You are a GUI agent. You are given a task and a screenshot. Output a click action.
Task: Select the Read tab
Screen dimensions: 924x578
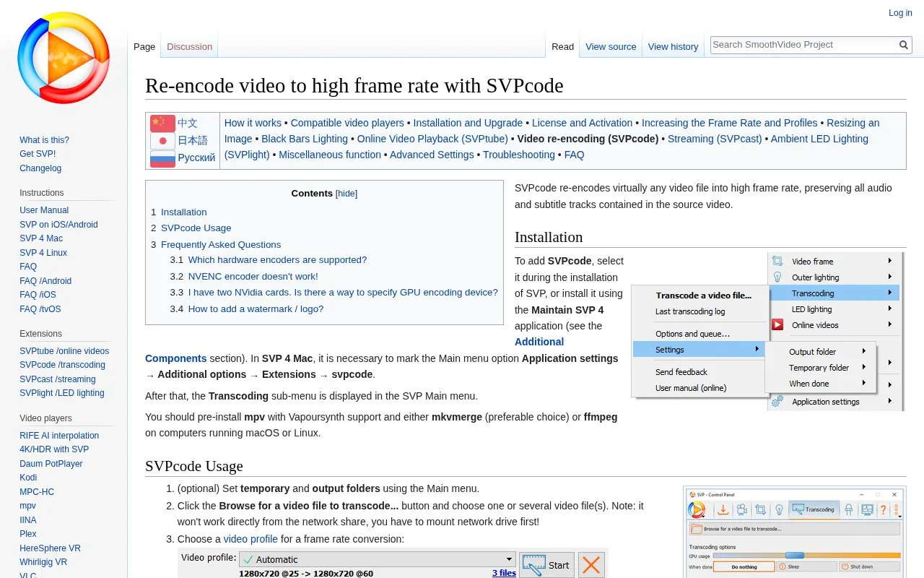(x=562, y=47)
